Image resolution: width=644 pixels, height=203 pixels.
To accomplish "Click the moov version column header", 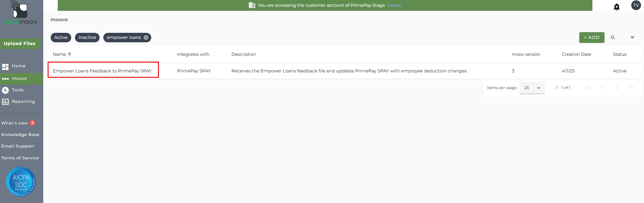I will click(x=526, y=54).
